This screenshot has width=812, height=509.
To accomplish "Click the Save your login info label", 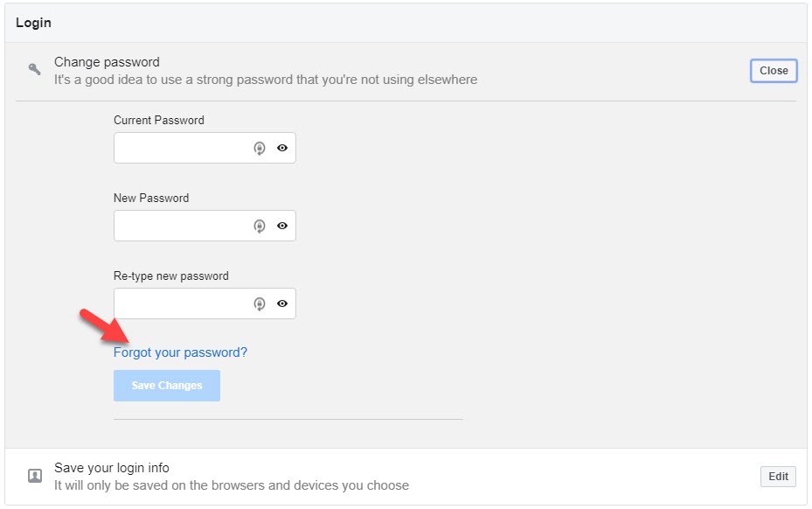I will click(113, 467).
